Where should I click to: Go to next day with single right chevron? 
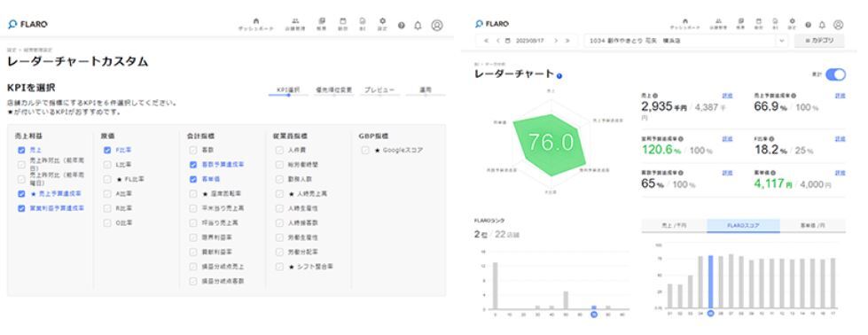tap(556, 41)
